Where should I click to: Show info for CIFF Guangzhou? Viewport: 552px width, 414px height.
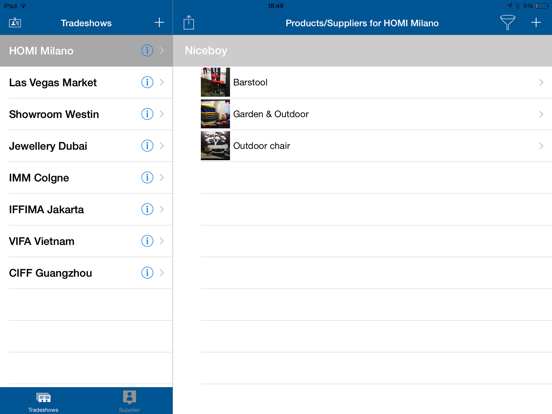[147, 272]
